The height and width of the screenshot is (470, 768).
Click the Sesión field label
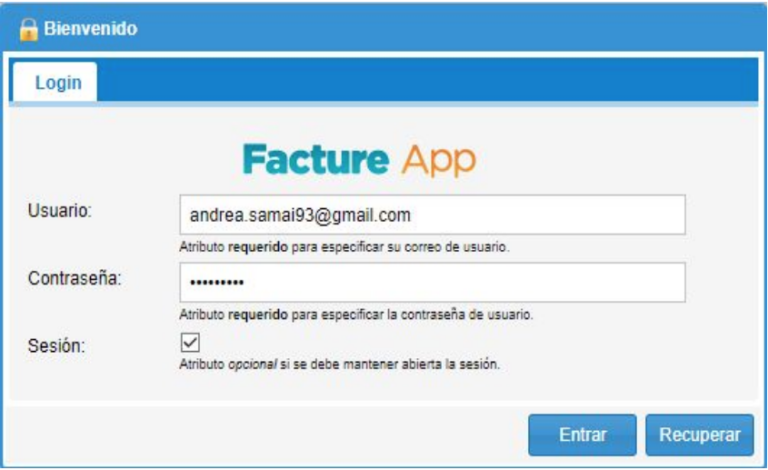click(x=56, y=346)
